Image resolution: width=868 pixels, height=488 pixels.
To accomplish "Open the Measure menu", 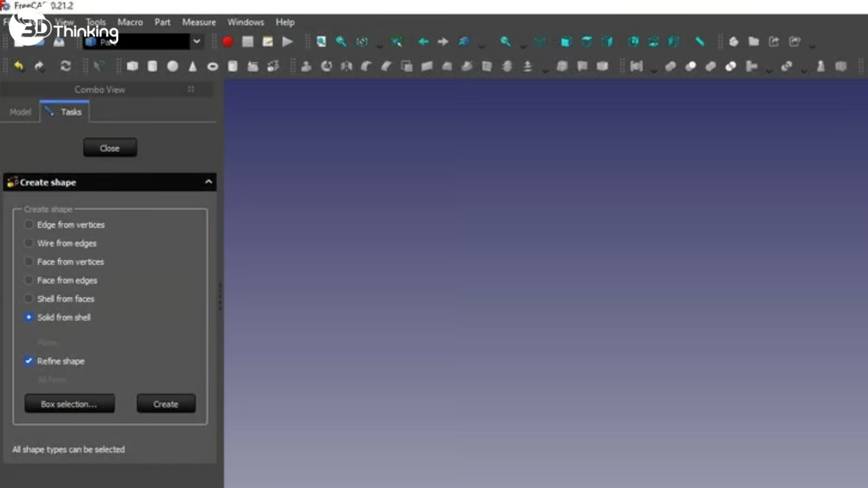I will click(x=199, y=22).
